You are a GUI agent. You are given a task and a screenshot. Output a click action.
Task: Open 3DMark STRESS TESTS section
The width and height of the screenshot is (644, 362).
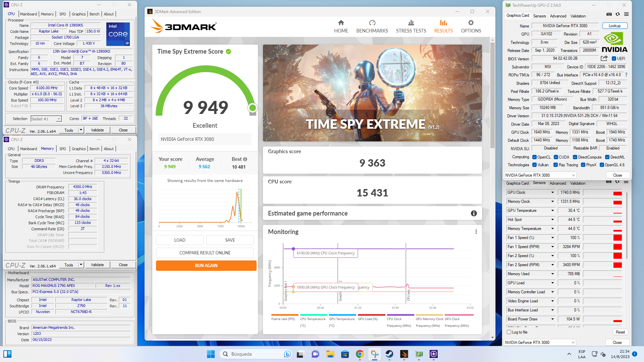point(411,27)
